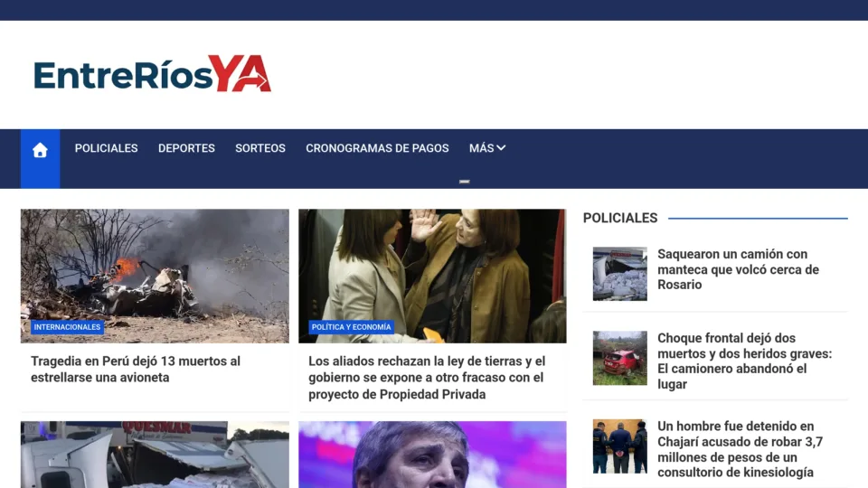This screenshot has width=868, height=488.
Task: Read 'Tragedia en Perú dejó 13 muertos' headline
Action: pos(136,369)
